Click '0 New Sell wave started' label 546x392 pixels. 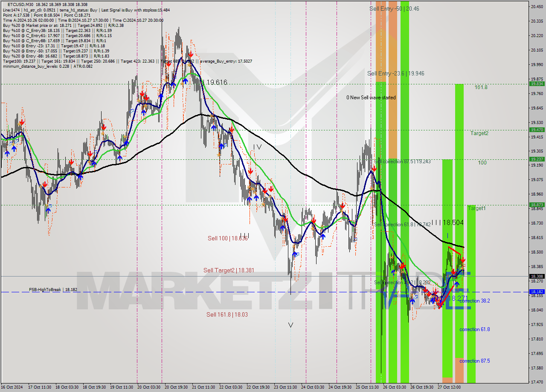[371, 98]
